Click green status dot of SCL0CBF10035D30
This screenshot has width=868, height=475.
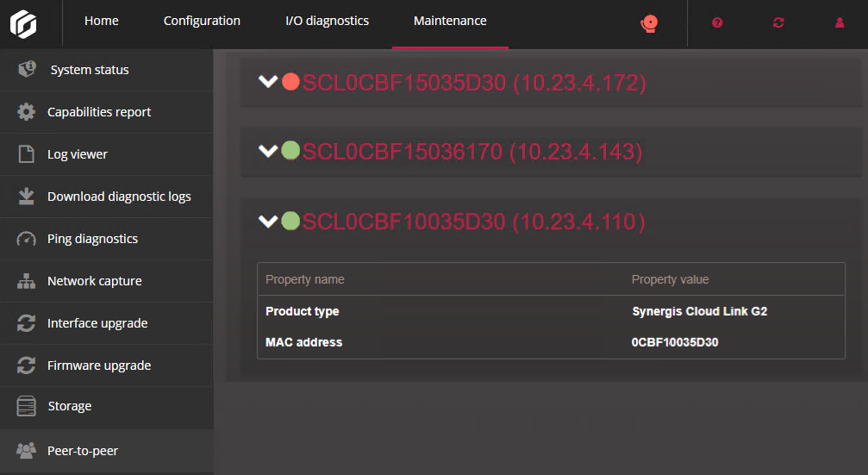pyautogui.click(x=290, y=221)
